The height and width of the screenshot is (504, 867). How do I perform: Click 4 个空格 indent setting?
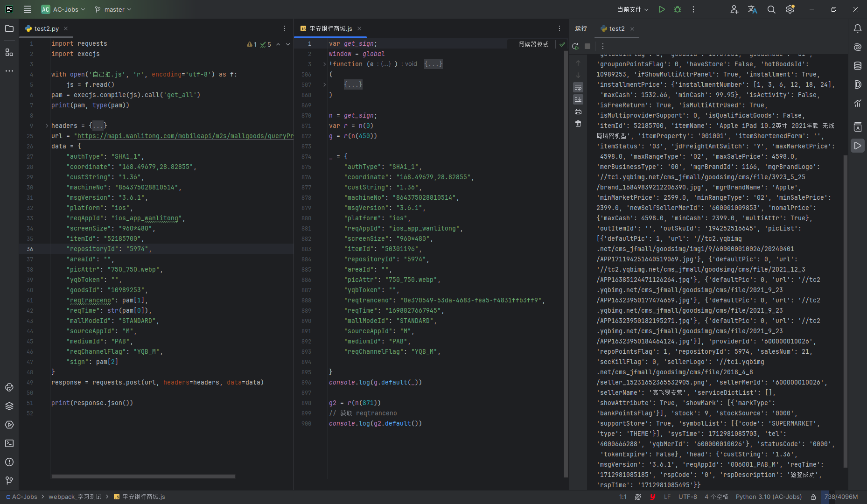[x=716, y=497]
